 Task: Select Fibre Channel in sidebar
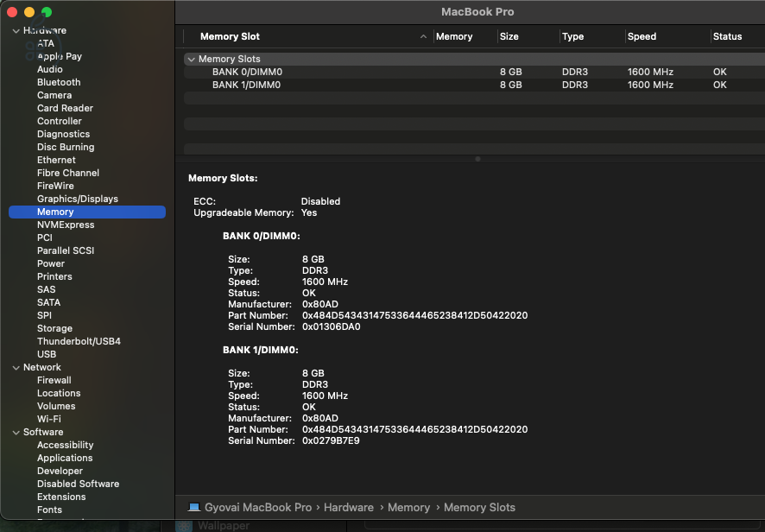click(x=68, y=173)
